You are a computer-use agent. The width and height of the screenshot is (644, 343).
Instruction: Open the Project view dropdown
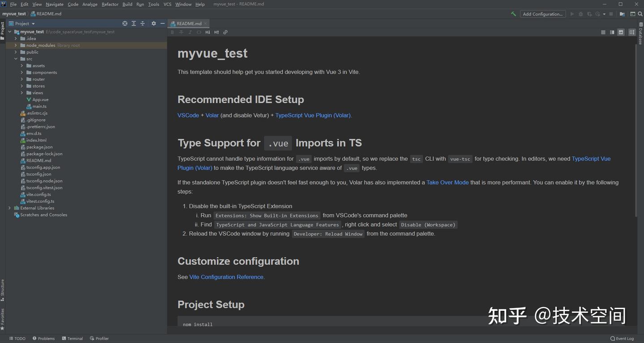[x=25, y=24]
